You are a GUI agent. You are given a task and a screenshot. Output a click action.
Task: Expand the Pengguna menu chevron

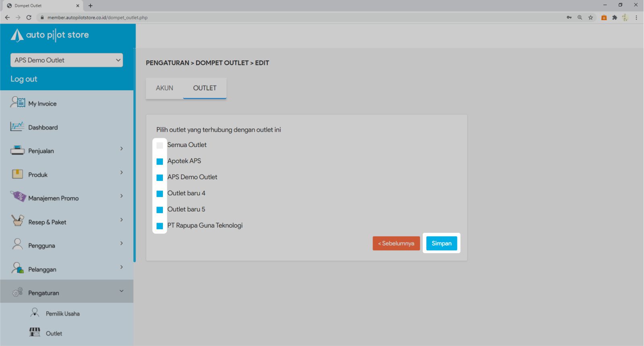pos(121,243)
